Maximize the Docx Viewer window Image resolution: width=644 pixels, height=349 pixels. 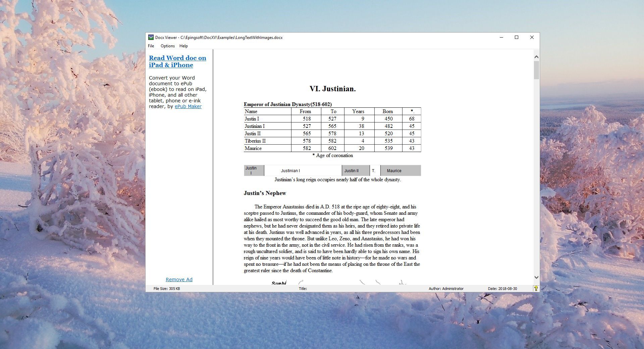tap(517, 37)
